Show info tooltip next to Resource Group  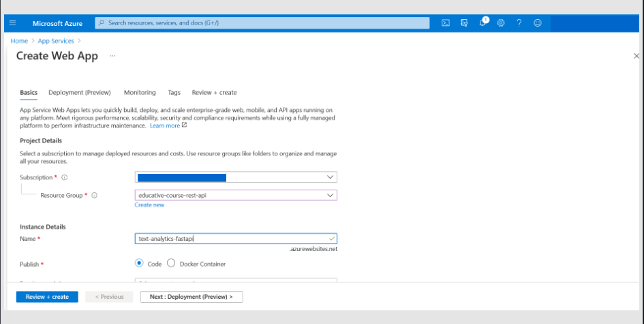(x=95, y=195)
